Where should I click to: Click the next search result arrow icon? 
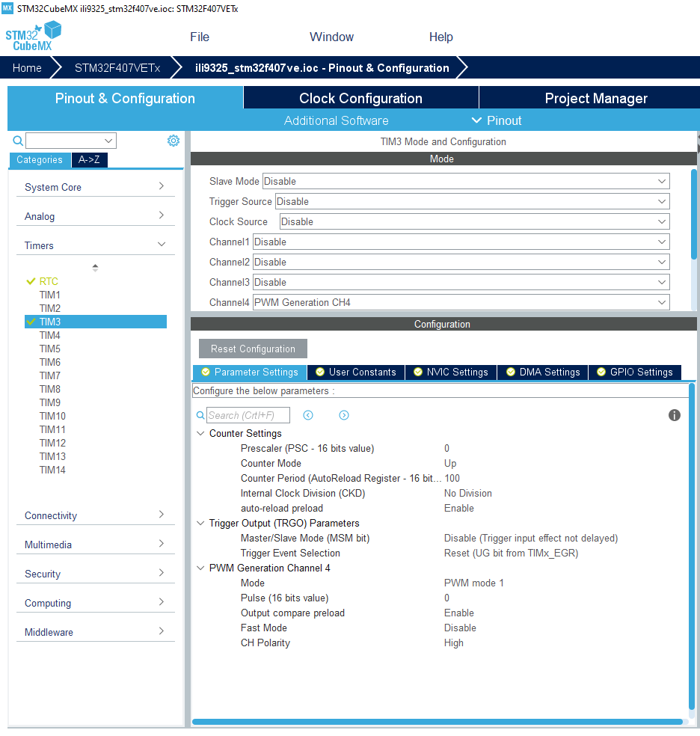point(344,415)
